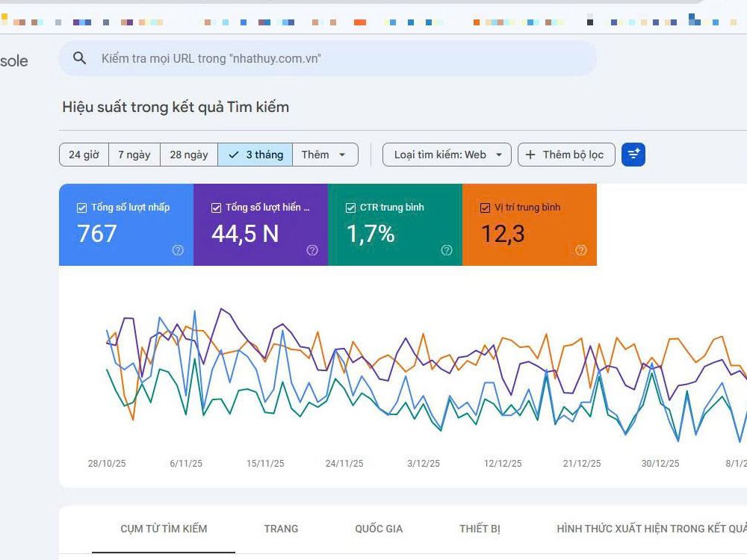Click the 24/11/25 axis date label
747x560 pixels.
tap(344, 464)
